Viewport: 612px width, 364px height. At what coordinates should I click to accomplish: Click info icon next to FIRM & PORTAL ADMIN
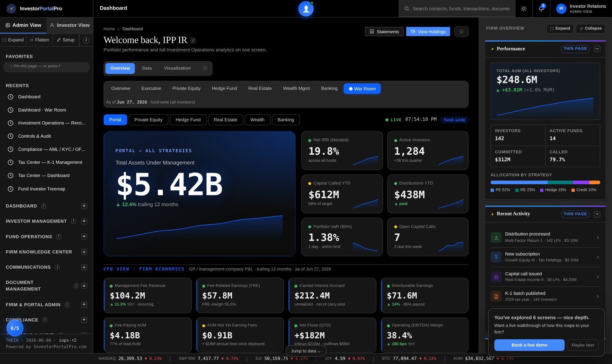coord(67,305)
